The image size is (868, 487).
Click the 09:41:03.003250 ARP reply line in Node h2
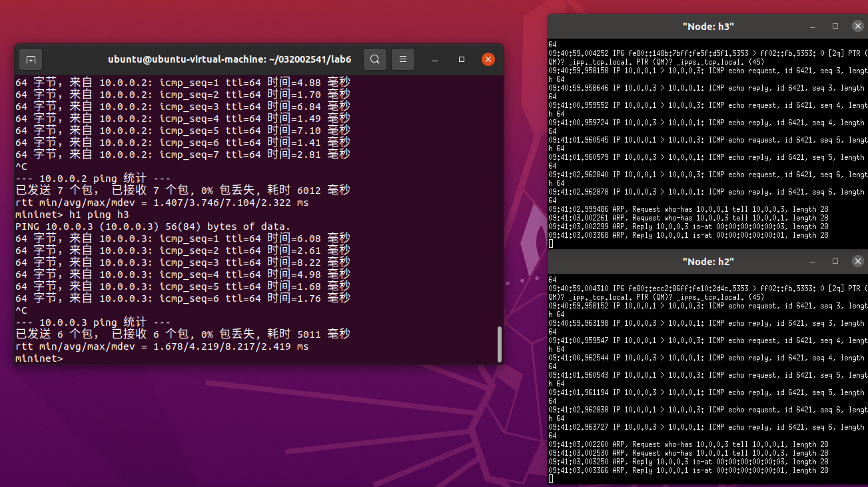pyautogui.click(x=689, y=462)
